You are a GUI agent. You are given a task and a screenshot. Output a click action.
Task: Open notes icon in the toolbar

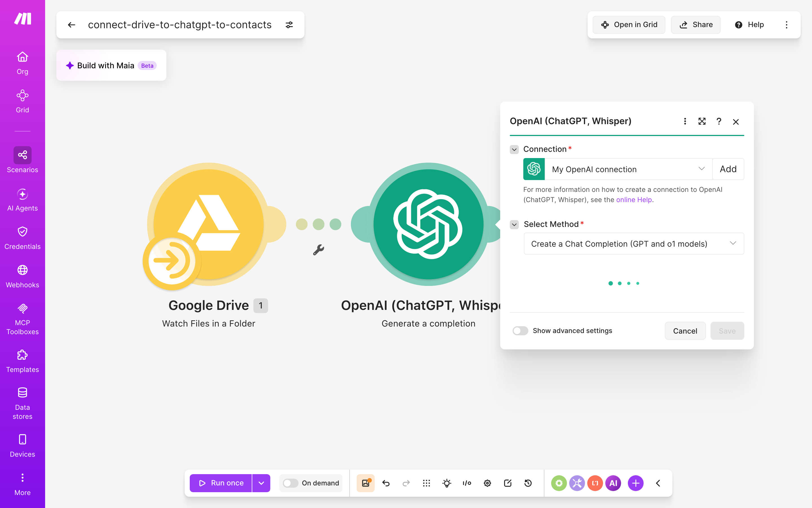(508, 483)
